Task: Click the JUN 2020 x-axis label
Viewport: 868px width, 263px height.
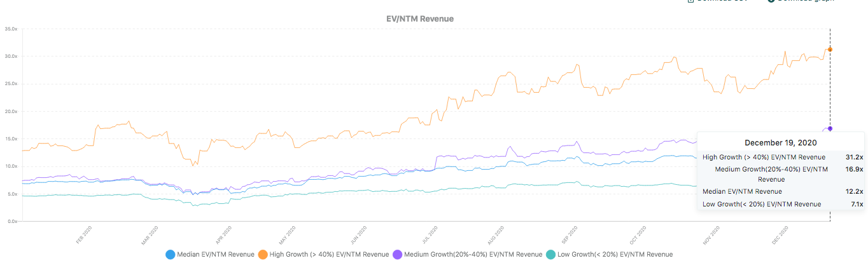Action: point(359,234)
